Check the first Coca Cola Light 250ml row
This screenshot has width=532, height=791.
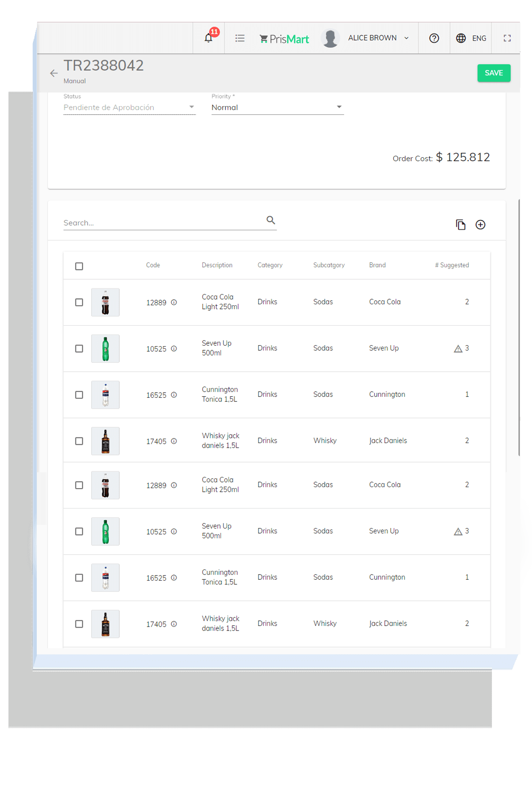pyautogui.click(x=79, y=302)
